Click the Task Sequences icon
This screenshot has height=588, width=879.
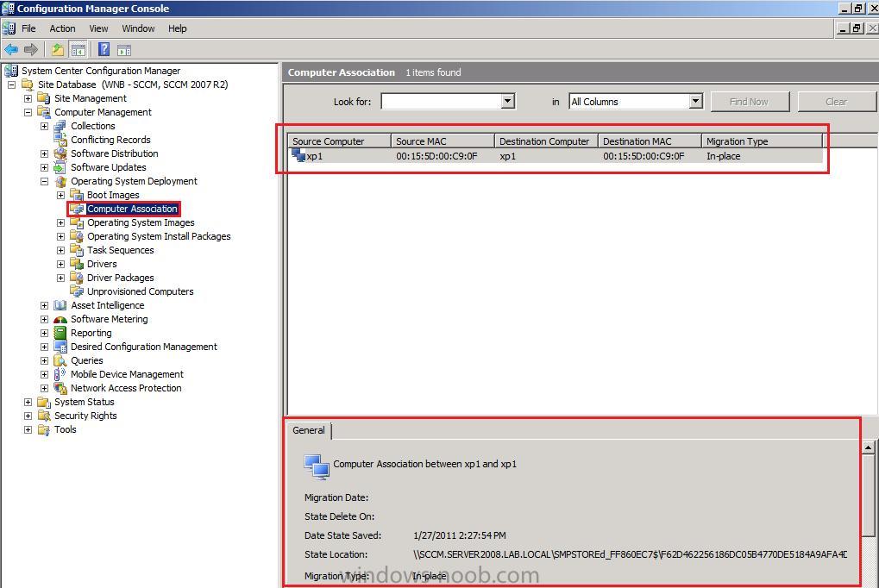click(x=77, y=250)
